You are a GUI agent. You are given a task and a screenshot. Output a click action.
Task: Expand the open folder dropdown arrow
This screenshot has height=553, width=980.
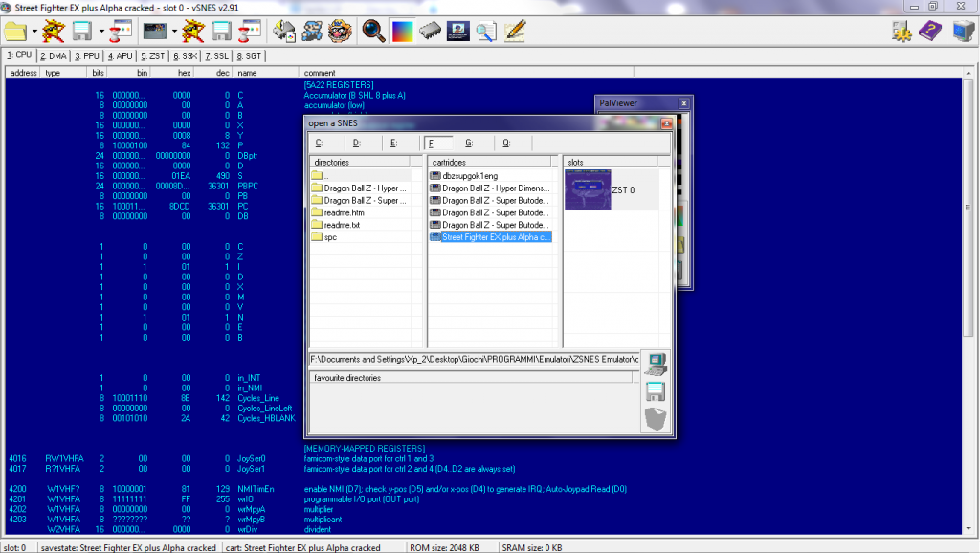(x=33, y=32)
